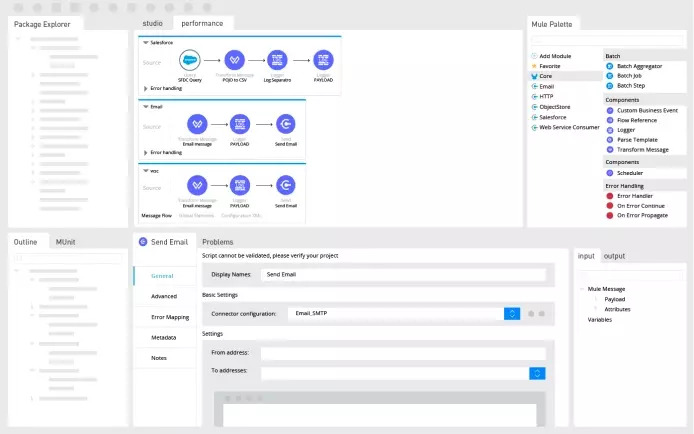Open the To addresses dropdown arrow
This screenshot has height=434, width=694.
(x=537, y=373)
